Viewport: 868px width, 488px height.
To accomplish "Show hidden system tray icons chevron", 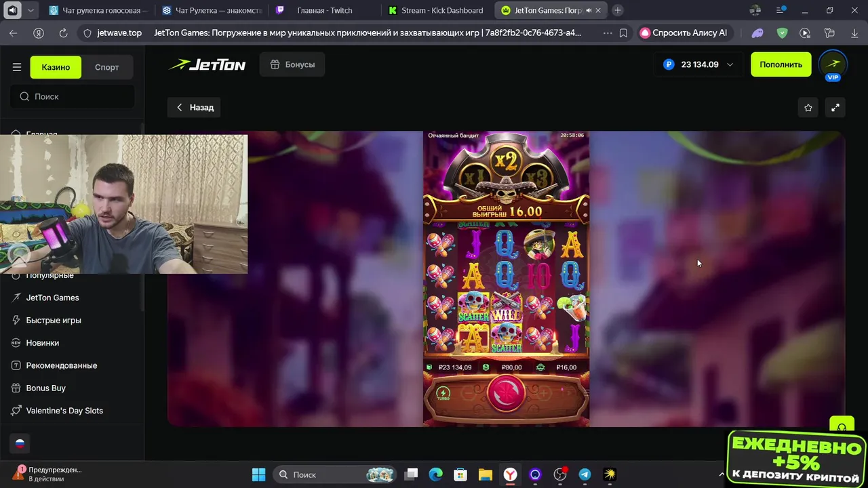I will [722, 474].
